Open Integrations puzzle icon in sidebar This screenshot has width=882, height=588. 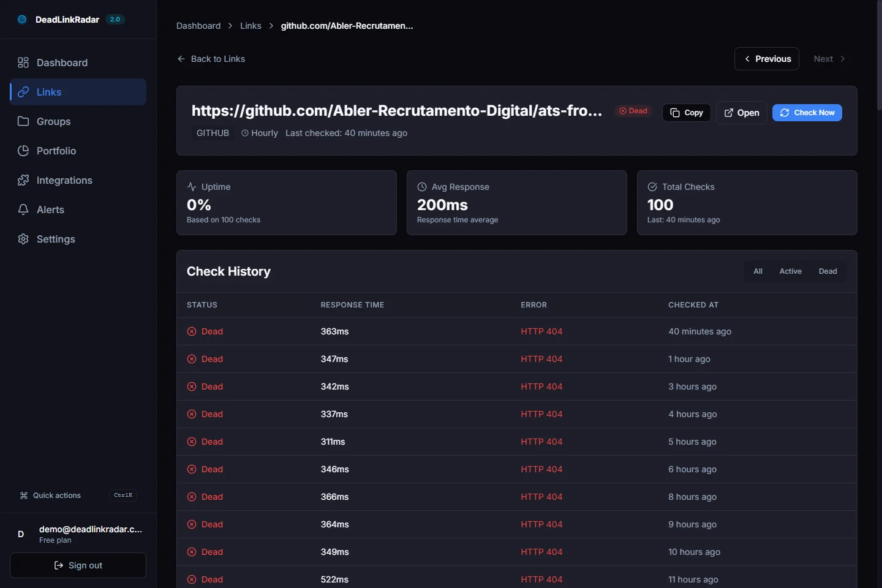(23, 180)
